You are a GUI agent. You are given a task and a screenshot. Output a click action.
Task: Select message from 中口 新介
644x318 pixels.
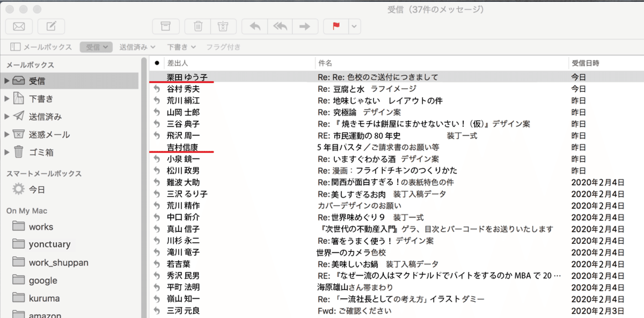(x=396, y=217)
